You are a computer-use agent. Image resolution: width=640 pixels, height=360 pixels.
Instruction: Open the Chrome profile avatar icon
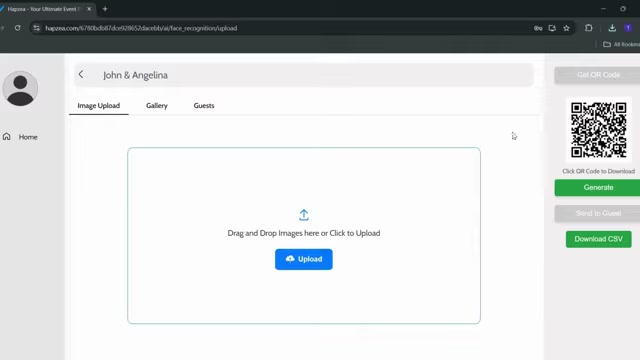click(x=628, y=28)
